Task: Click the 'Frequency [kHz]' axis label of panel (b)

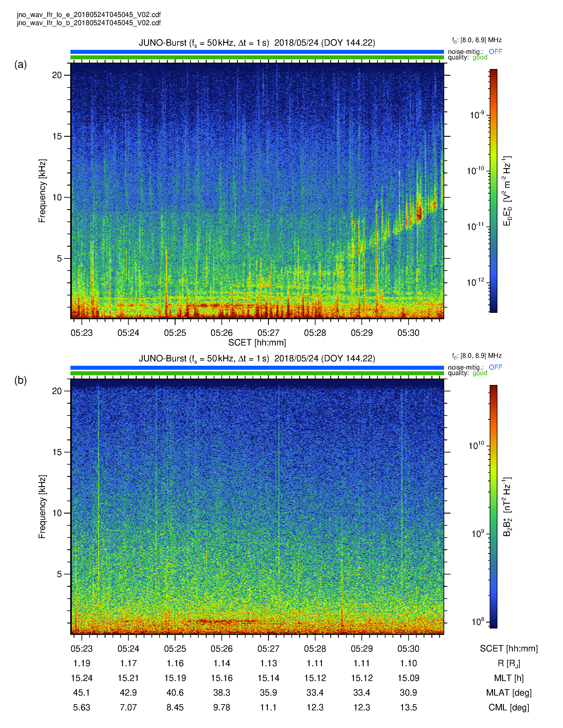Action: [x=42, y=507]
